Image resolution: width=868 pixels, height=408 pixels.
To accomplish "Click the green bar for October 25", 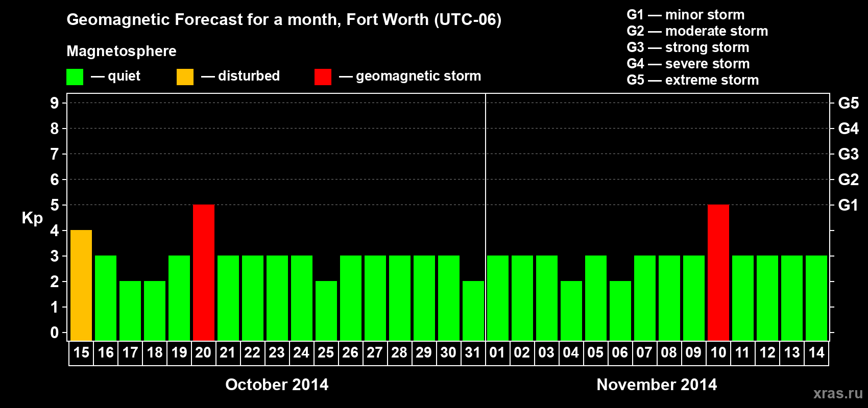I will point(326,311).
